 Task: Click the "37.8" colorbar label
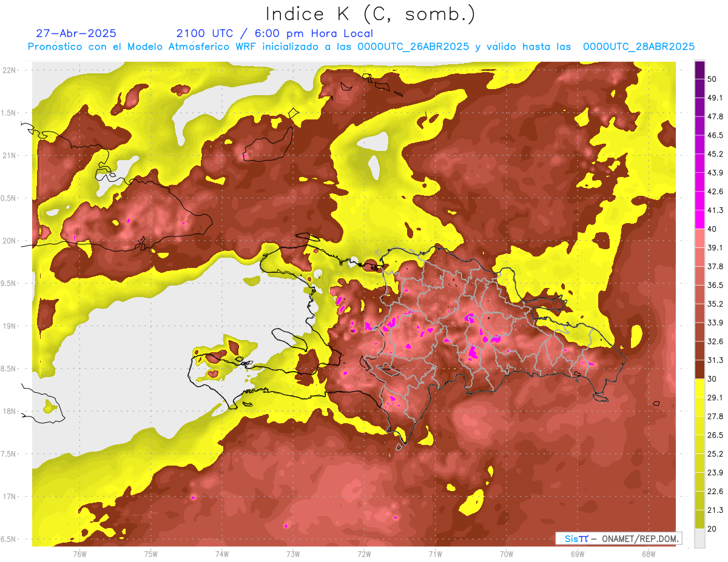point(715,267)
